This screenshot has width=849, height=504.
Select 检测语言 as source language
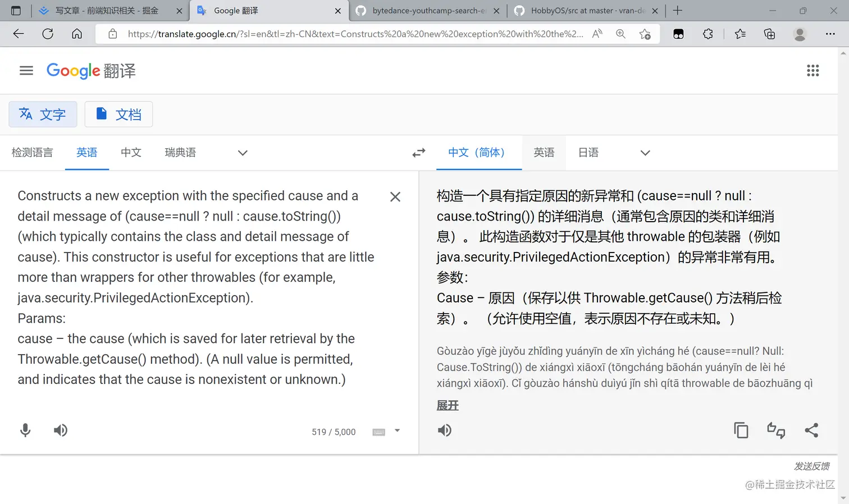(32, 153)
